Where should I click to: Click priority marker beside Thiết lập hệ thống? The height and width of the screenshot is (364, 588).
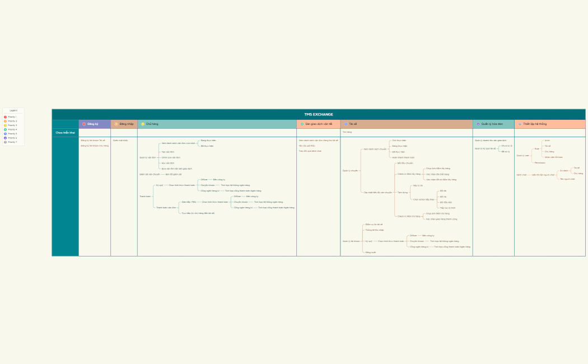click(520, 124)
